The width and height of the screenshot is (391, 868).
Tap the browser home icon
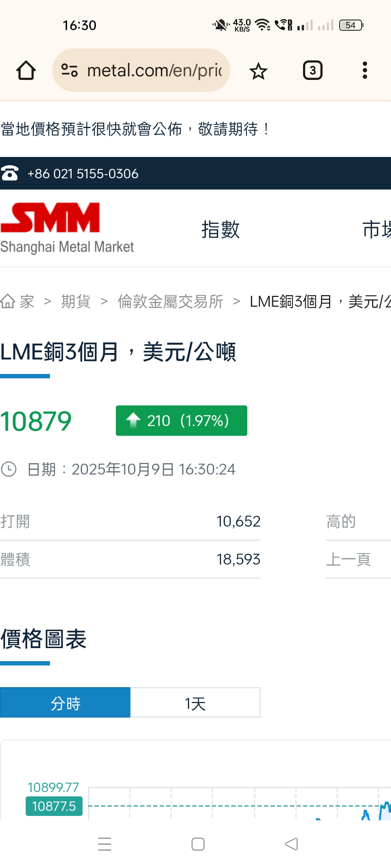tap(26, 70)
